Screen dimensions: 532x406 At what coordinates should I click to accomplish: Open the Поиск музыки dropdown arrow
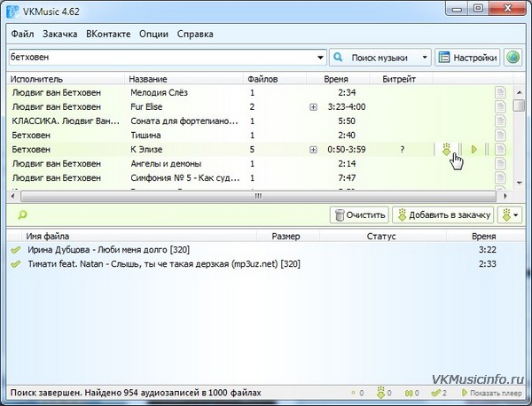point(425,58)
